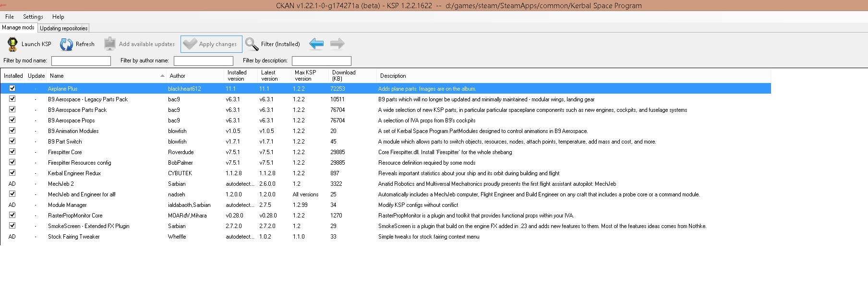Sort by the Download (KB) column header
The height and width of the screenshot is (289, 868).
pyautogui.click(x=353, y=76)
